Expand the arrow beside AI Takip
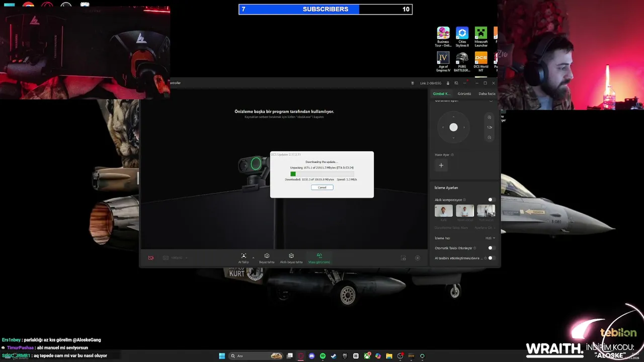Viewport: 644px width, 362px height. (x=253, y=257)
